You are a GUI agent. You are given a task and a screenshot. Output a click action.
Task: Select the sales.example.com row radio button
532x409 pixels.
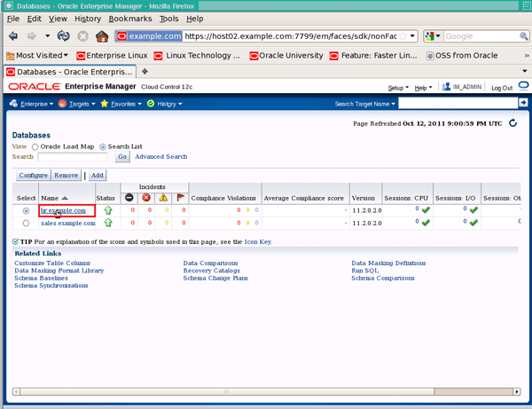click(26, 224)
